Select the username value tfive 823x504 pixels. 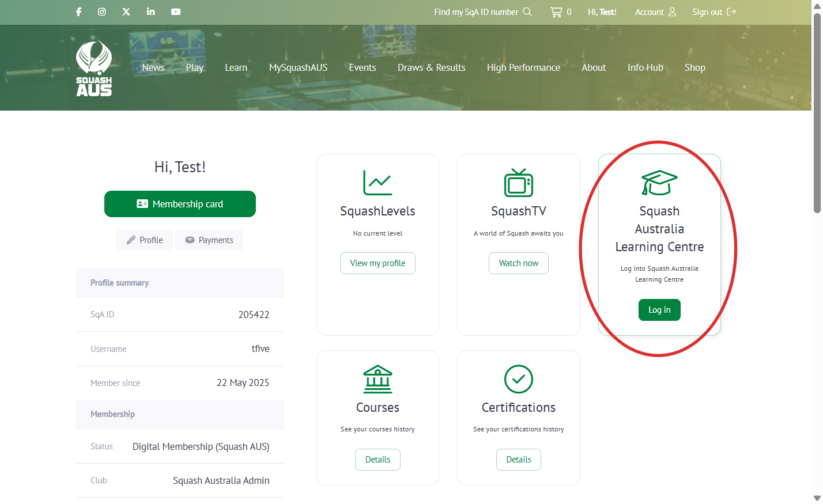click(261, 348)
